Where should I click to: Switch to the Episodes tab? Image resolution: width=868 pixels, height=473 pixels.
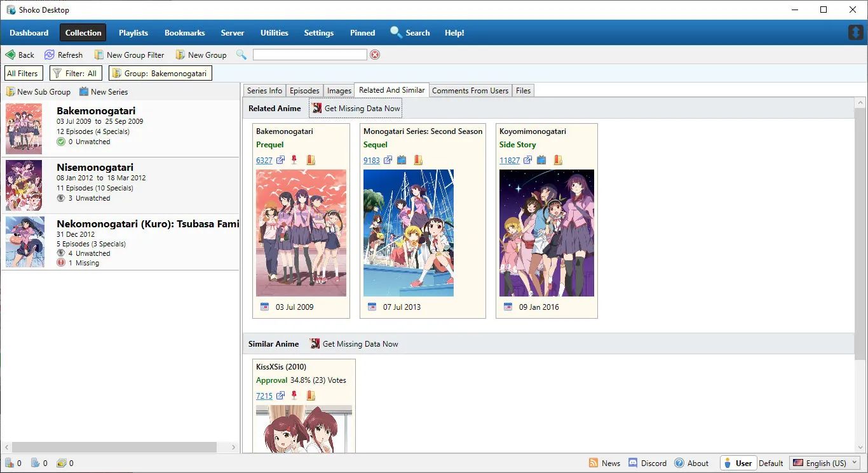tap(304, 91)
